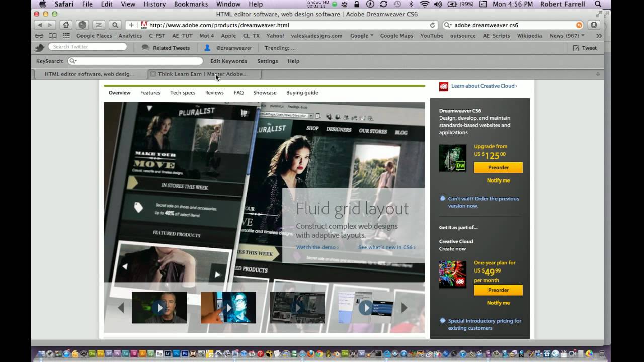Launch Illustrator Ai icon in the Dock
The height and width of the screenshot is (362, 644).
142,353
